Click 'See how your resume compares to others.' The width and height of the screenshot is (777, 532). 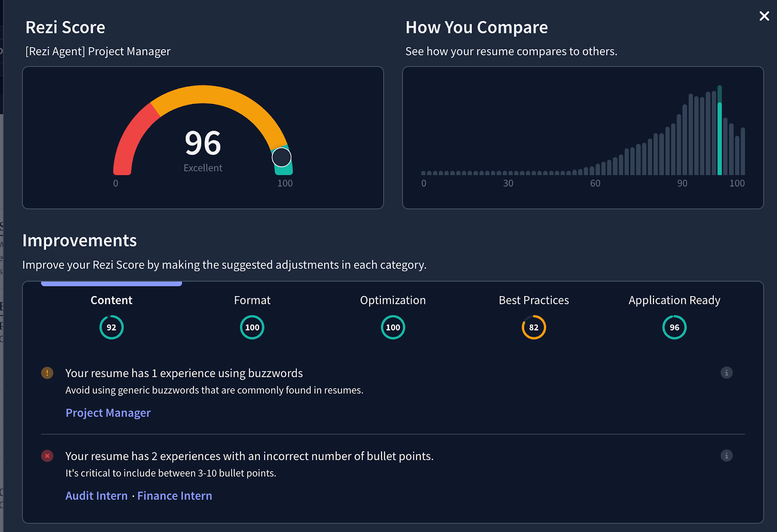point(511,51)
